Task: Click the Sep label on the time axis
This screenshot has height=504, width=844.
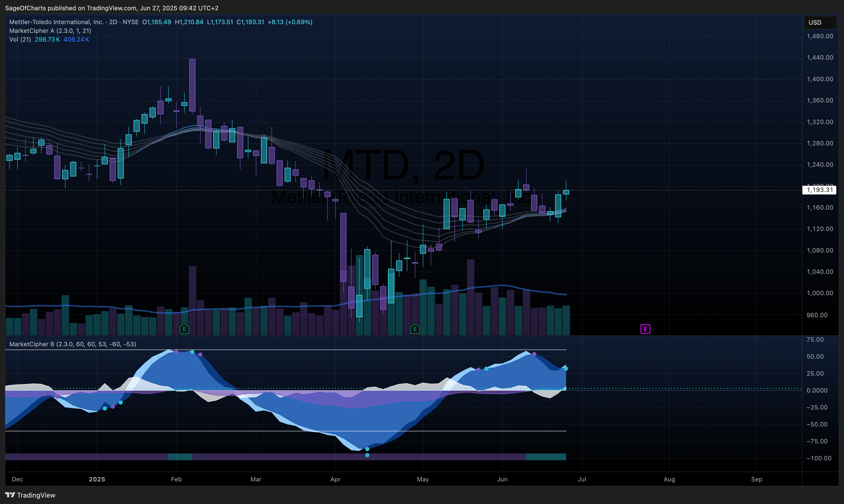Action: click(757, 480)
